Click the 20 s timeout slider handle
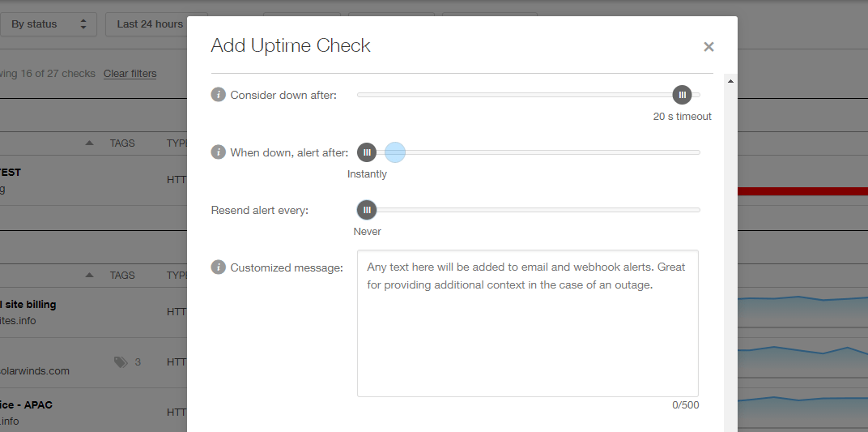Image resolution: width=868 pixels, height=432 pixels. pos(682,95)
